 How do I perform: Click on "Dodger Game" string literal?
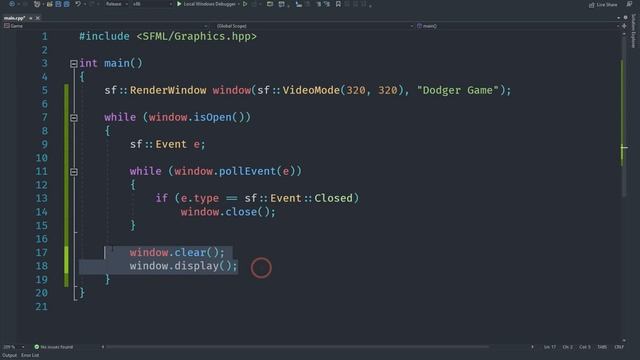tap(458, 90)
